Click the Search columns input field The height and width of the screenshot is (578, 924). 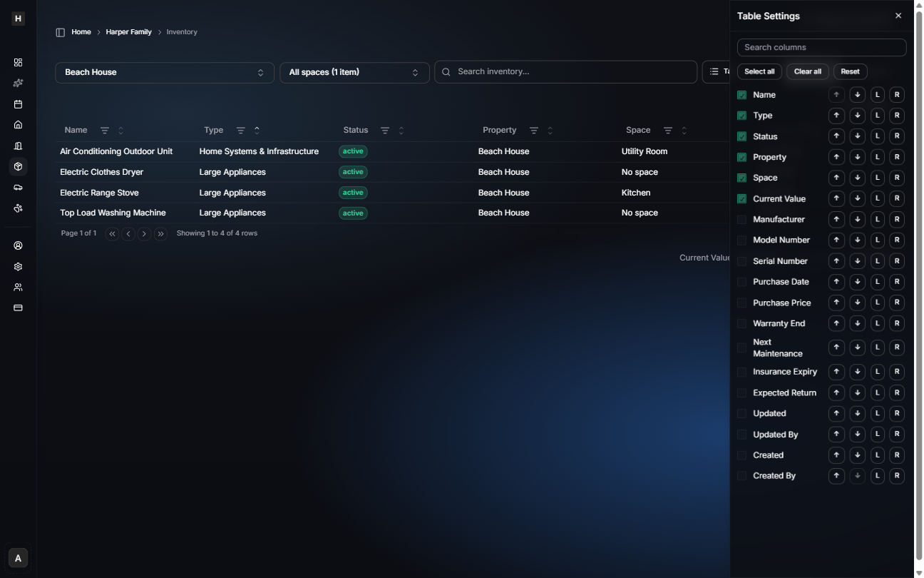[x=821, y=48]
